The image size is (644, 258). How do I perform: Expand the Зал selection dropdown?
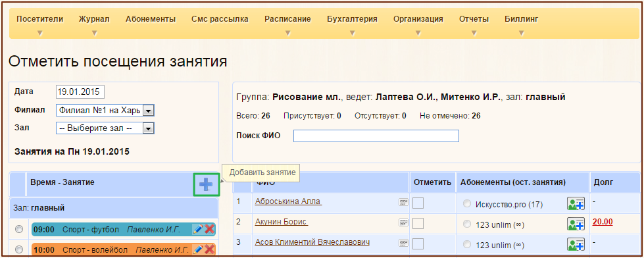105,128
